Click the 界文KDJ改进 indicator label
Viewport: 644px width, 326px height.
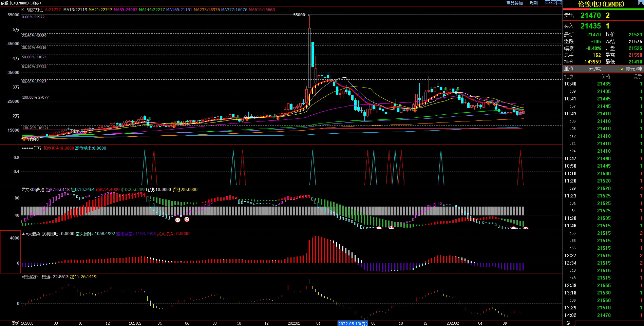pos(33,190)
